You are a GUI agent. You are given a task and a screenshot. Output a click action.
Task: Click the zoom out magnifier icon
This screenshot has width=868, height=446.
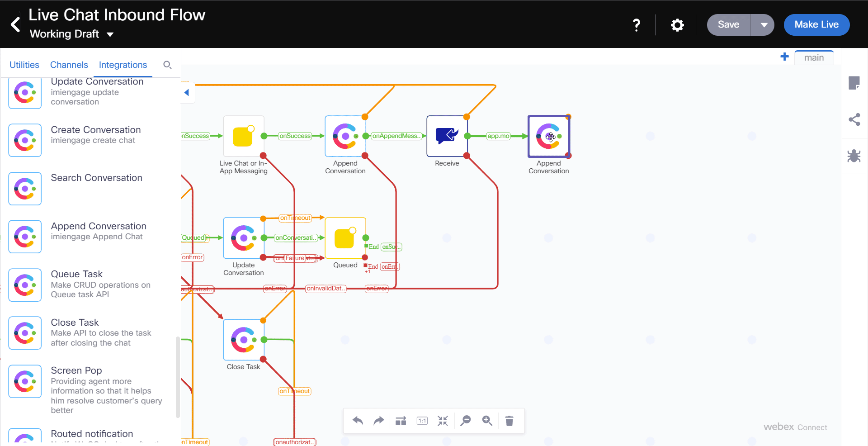tap(465, 421)
